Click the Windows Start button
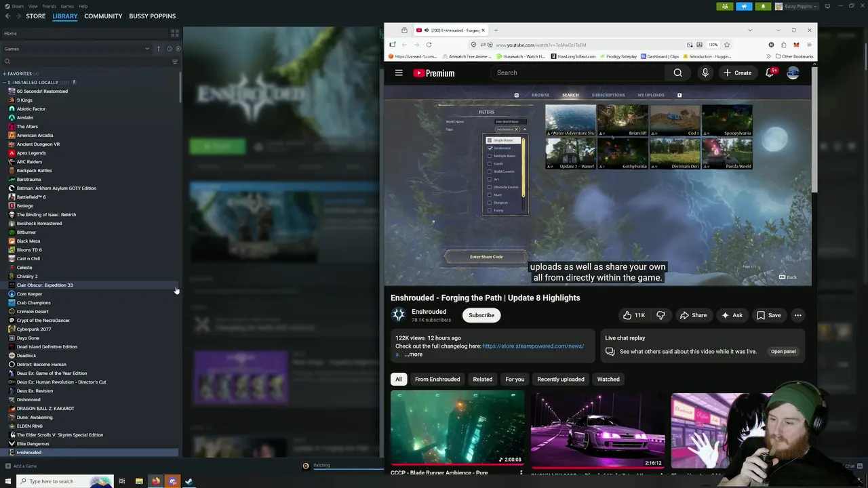The image size is (868, 488). (x=7, y=481)
